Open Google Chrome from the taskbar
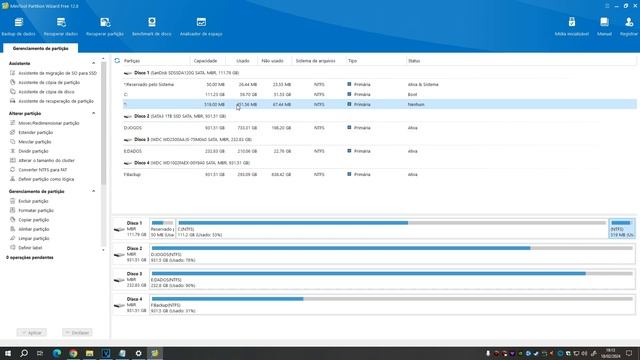This screenshot has width=640, height=360. point(73,353)
